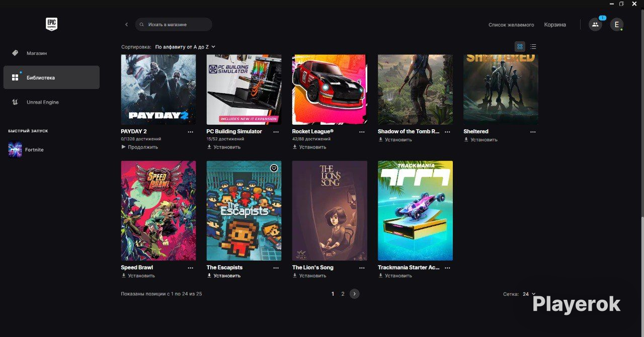The height and width of the screenshot is (337, 644).
Task: Open The Lion's Song options menu dots
Action: (x=362, y=268)
